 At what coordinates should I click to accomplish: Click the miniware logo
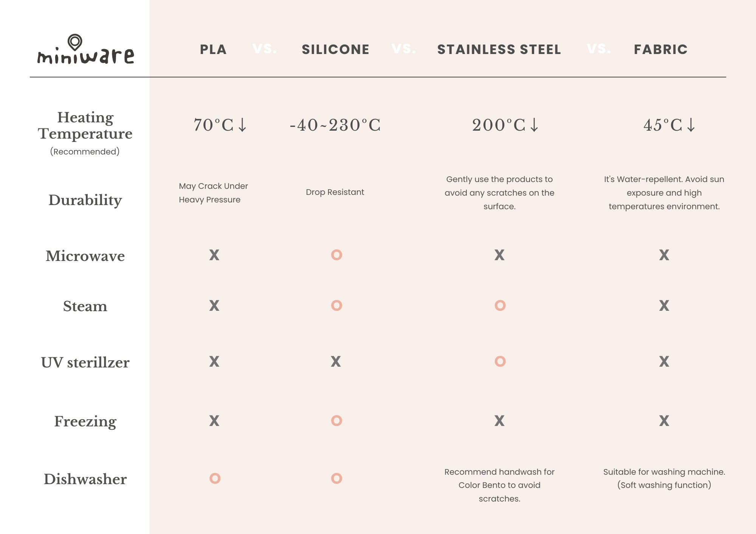[85, 51]
